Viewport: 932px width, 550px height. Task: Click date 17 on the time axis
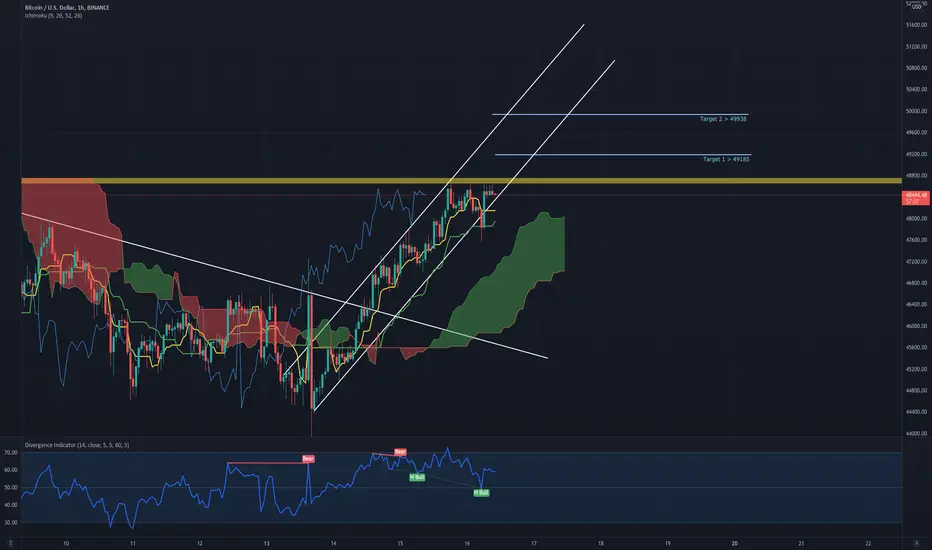pyautogui.click(x=534, y=543)
